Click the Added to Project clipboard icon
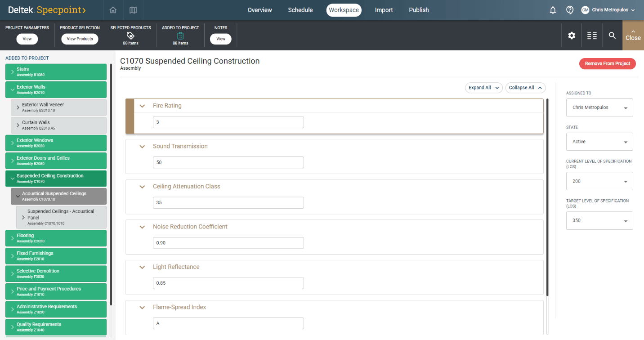This screenshot has height=340, width=644. click(x=180, y=36)
